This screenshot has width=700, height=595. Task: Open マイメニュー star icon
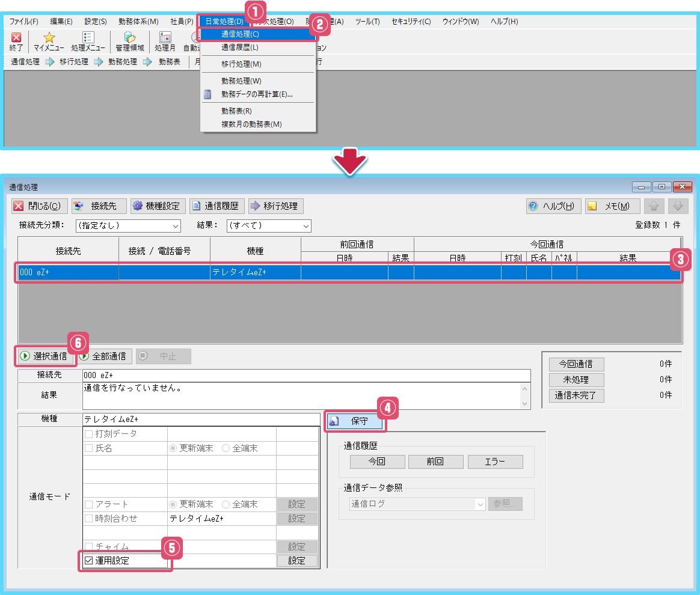coord(49,41)
